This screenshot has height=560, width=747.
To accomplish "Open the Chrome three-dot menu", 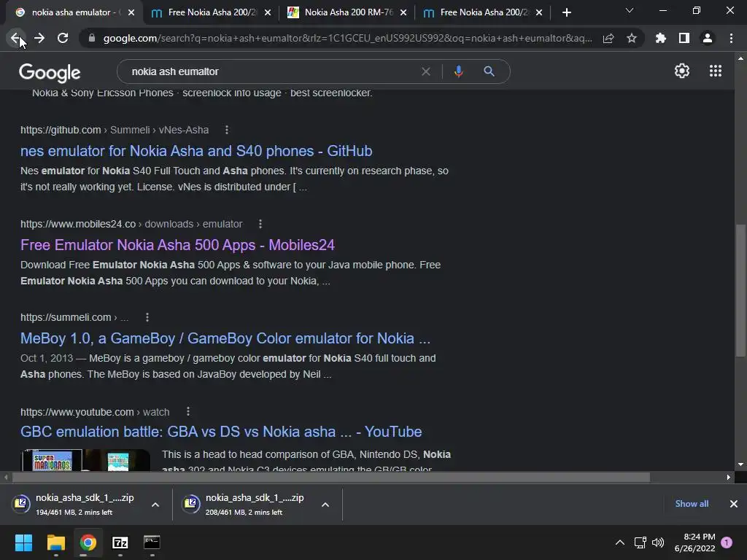I will pos(731,38).
